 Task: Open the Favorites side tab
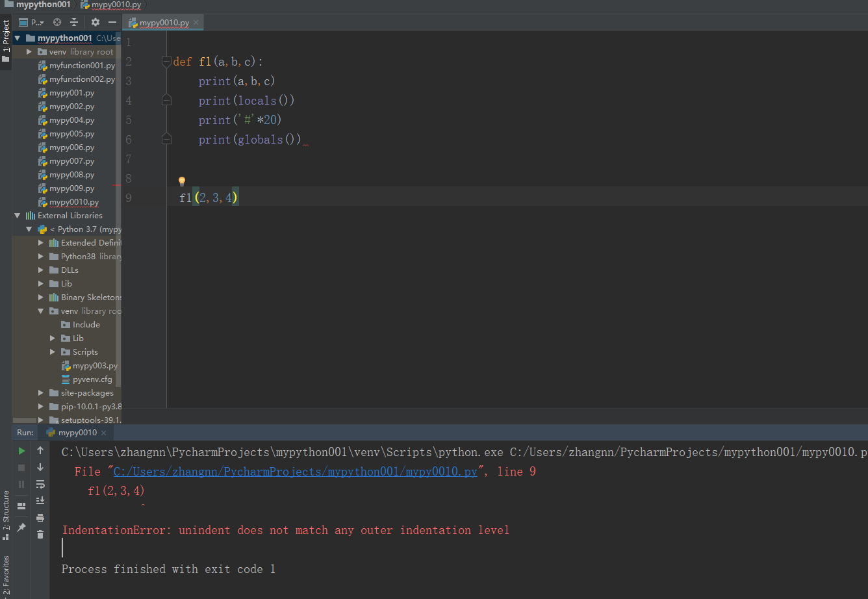(x=6, y=575)
